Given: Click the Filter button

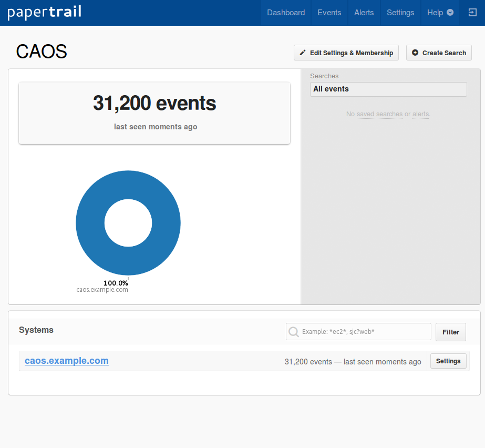Looking at the screenshot, I should (450, 332).
